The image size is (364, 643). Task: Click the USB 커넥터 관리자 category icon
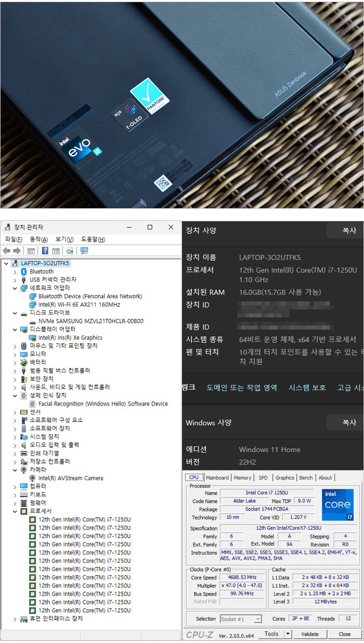click(x=23, y=280)
